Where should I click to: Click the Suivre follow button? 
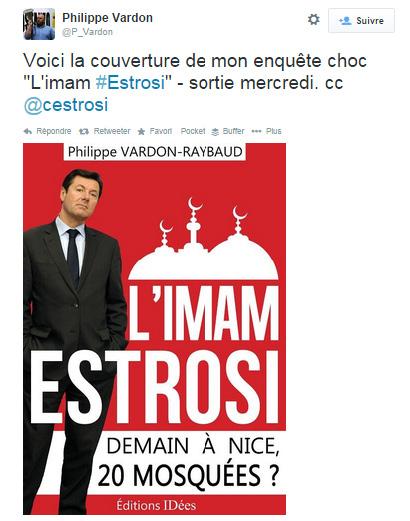point(361,21)
